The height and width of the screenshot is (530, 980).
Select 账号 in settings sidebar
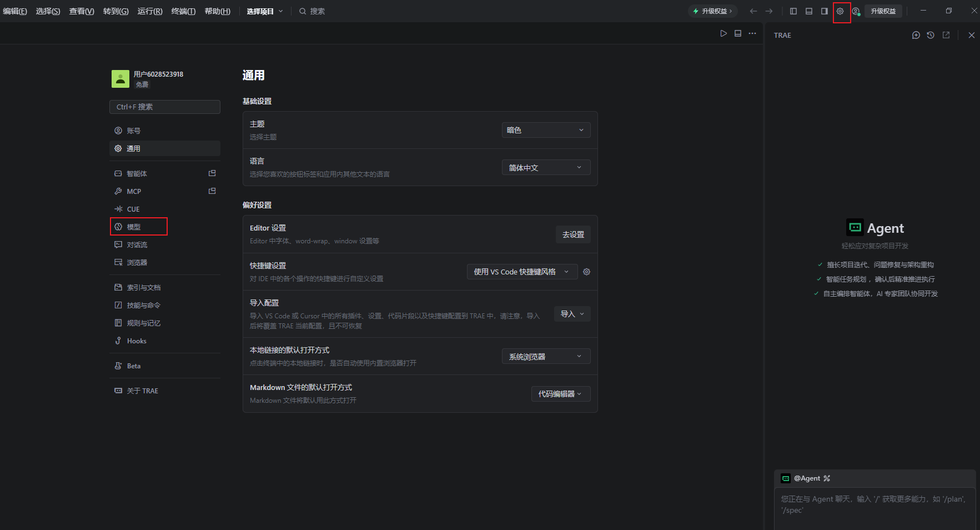coord(165,131)
